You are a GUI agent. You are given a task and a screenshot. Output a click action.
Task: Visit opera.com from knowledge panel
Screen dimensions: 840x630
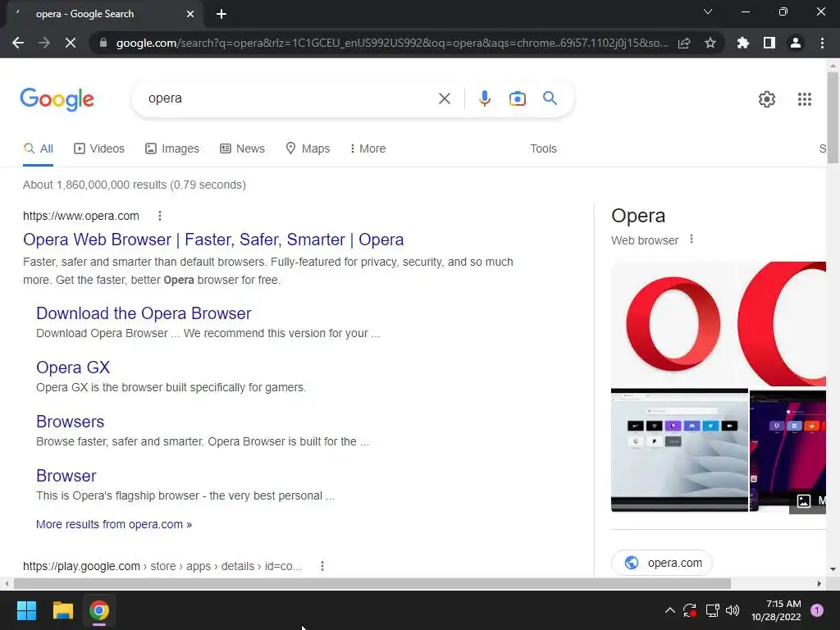662,563
